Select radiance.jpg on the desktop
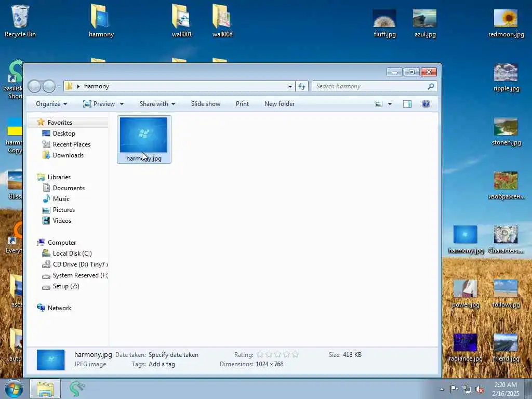The width and height of the screenshot is (532, 399). tap(465, 348)
